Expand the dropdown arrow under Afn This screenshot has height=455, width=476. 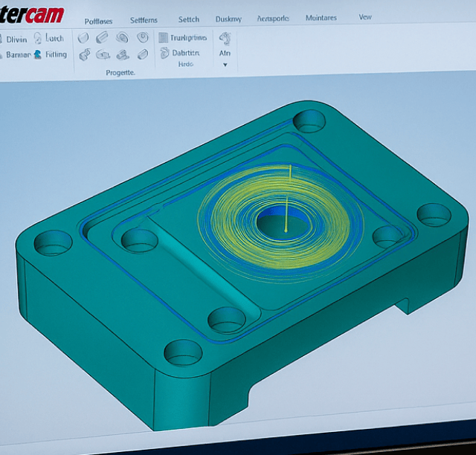pyautogui.click(x=225, y=65)
